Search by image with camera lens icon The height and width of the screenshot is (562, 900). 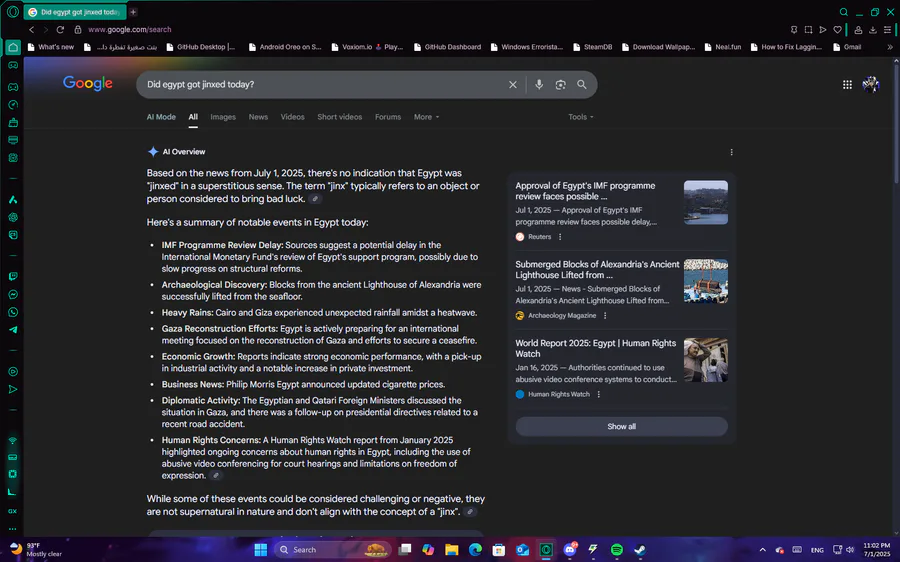click(x=560, y=84)
